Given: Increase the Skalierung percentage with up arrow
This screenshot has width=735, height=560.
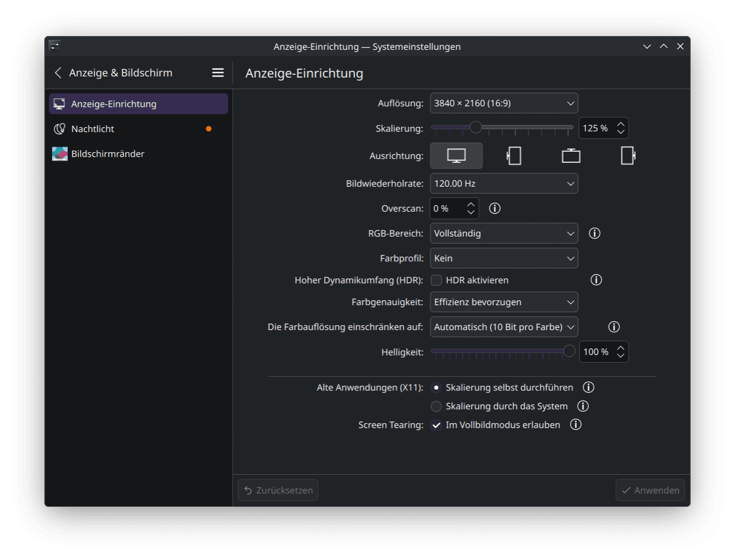Looking at the screenshot, I should point(621,124).
